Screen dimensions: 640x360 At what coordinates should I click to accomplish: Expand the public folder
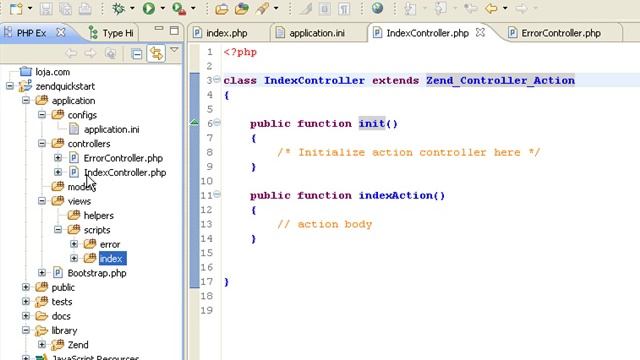[x=26, y=287]
